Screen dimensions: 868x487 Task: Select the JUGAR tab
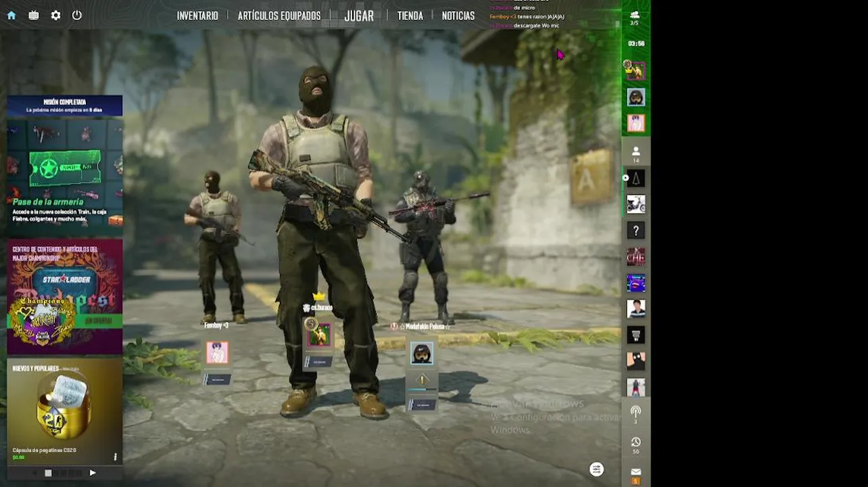[359, 16]
